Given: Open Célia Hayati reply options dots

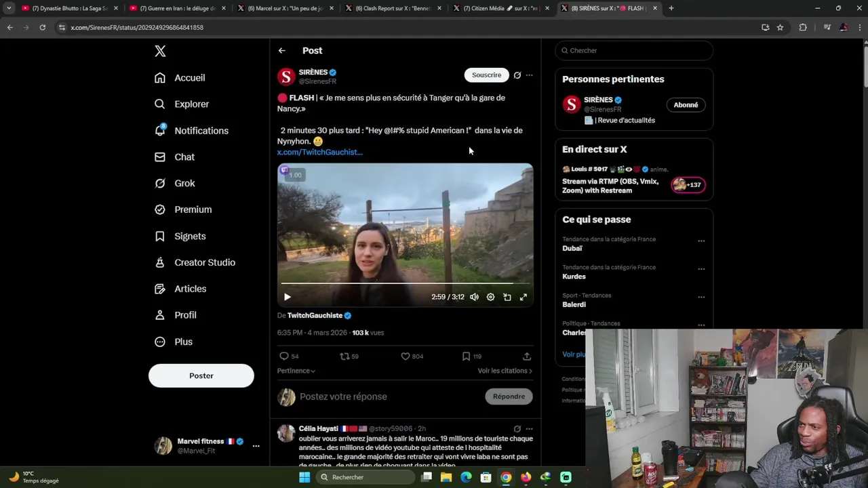Looking at the screenshot, I should [530, 429].
